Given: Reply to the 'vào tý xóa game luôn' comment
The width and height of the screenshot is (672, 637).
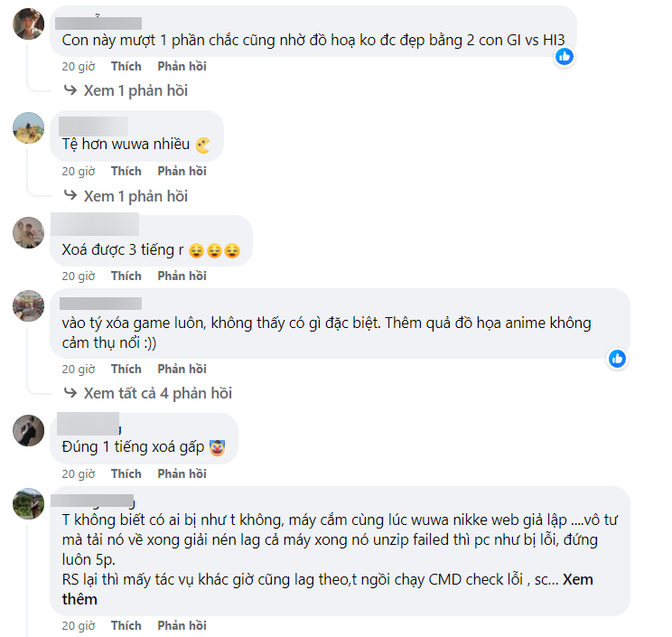Looking at the screenshot, I should pos(182,369).
